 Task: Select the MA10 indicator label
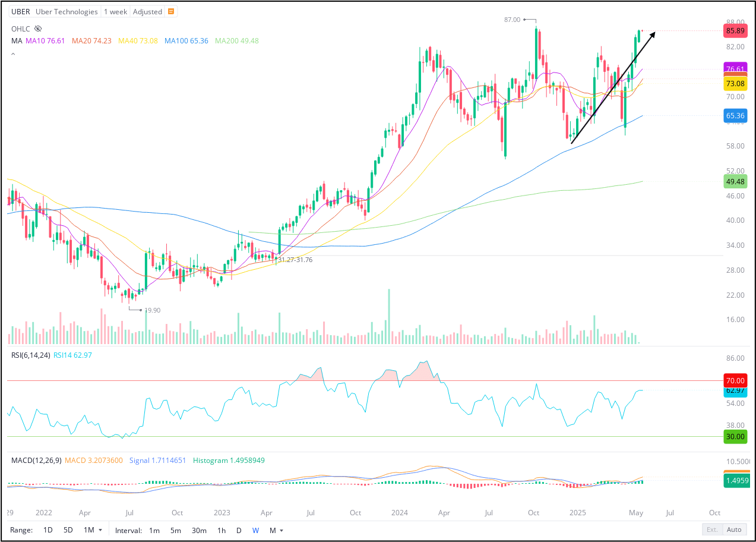54,40
